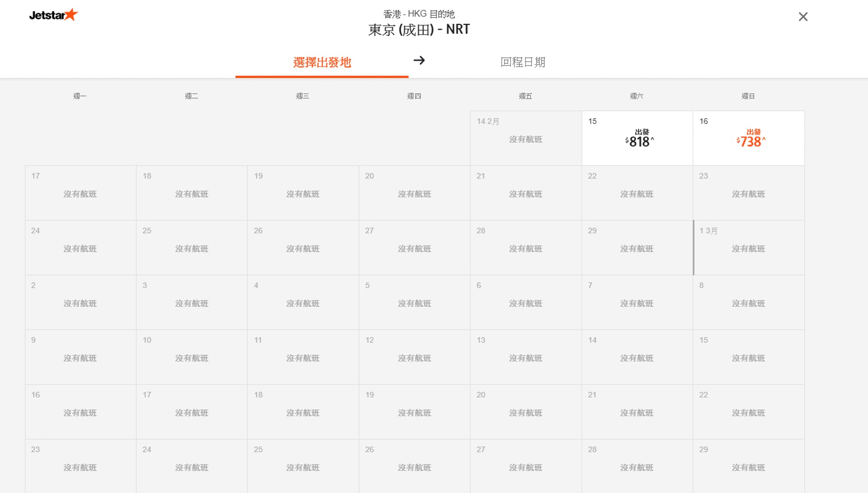Click the 東京 (成田) - NRT destination heading
Viewport: 868px width, 493px height.
pyautogui.click(x=419, y=30)
